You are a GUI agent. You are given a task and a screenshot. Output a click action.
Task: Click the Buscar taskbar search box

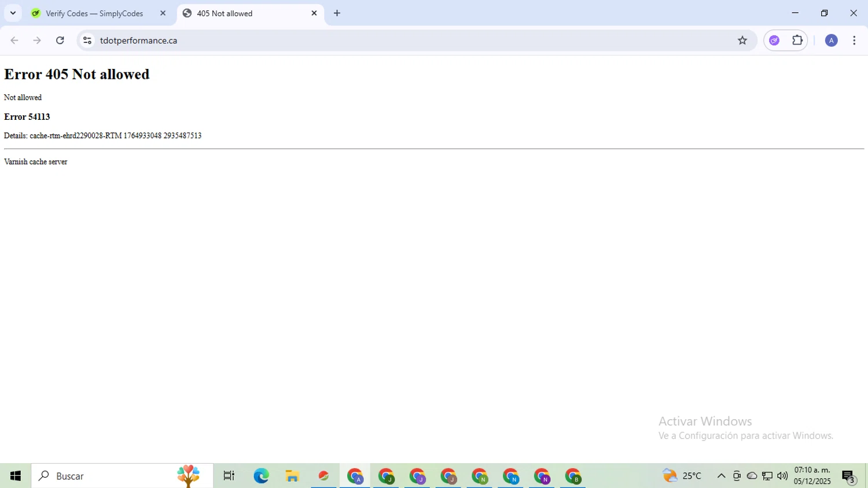(122, 476)
